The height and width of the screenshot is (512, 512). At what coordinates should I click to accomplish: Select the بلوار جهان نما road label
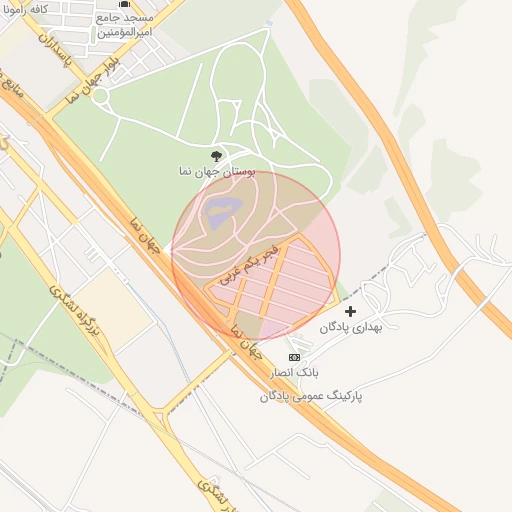[x=92, y=79]
